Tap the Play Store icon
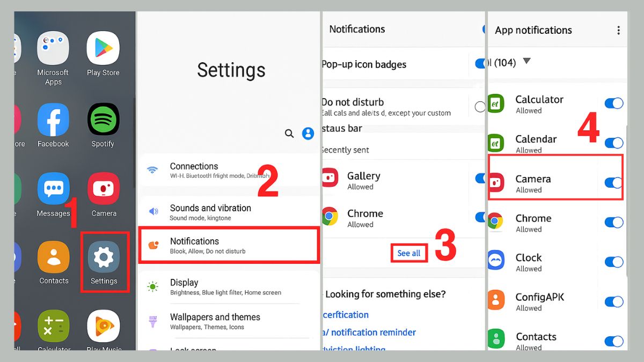The image size is (644, 362). point(103,48)
